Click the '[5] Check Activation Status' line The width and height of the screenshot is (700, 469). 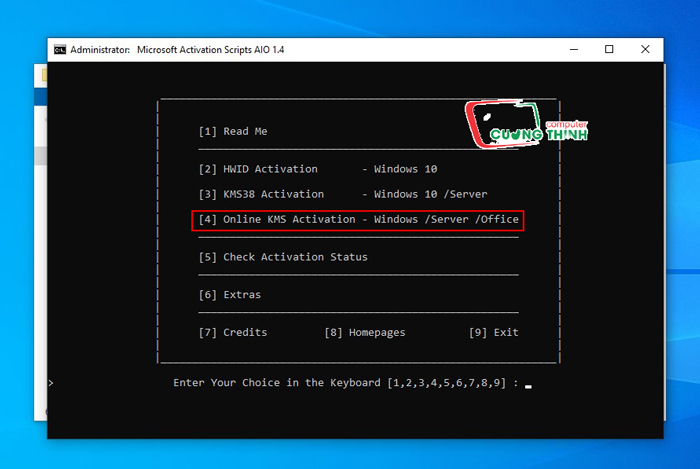(283, 257)
